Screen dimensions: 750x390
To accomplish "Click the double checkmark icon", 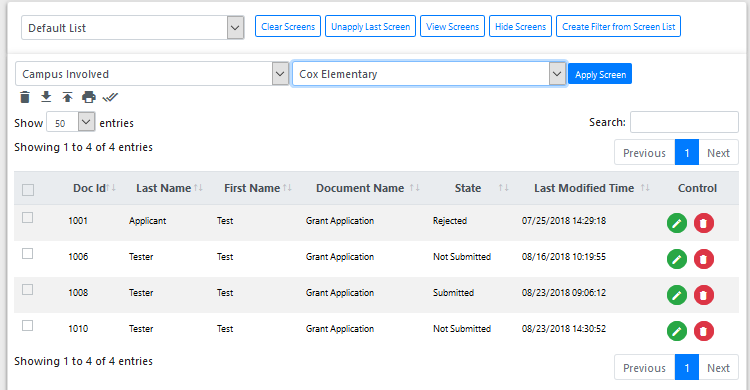I will [x=110, y=97].
